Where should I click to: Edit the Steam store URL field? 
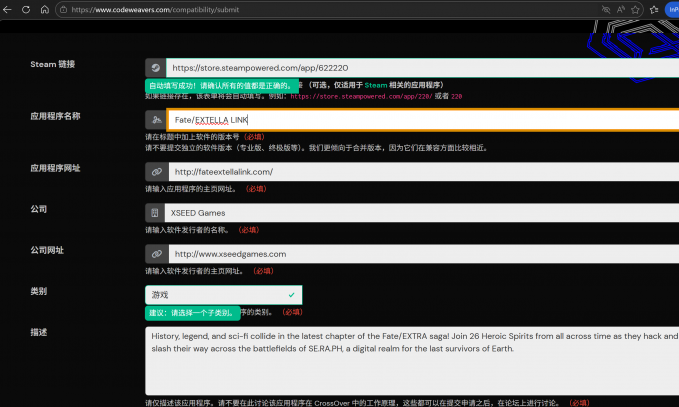[x=422, y=68]
